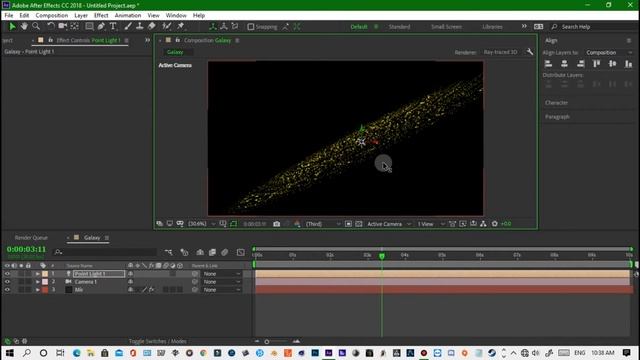Viewport: 640px width, 360px height.
Task: Select the Selection arrow tool
Action: (12, 27)
